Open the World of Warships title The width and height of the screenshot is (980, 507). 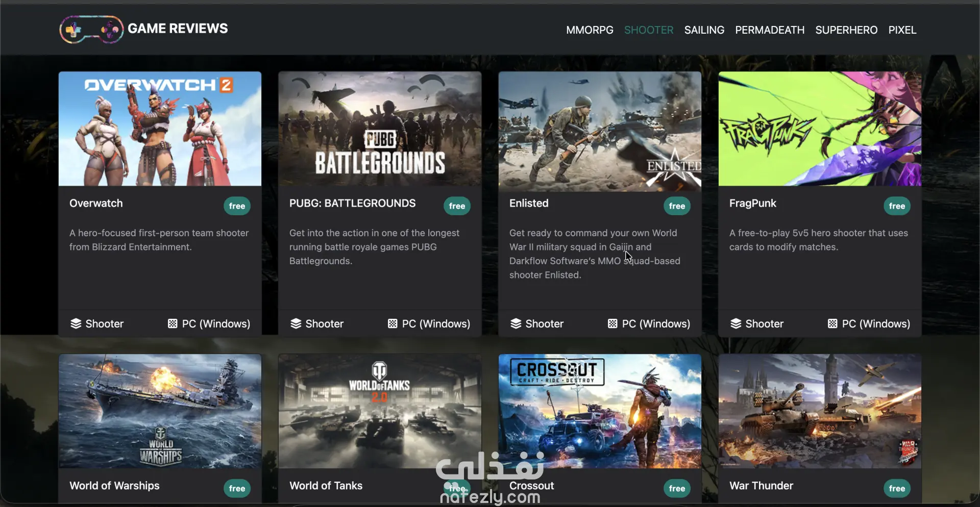tap(114, 486)
